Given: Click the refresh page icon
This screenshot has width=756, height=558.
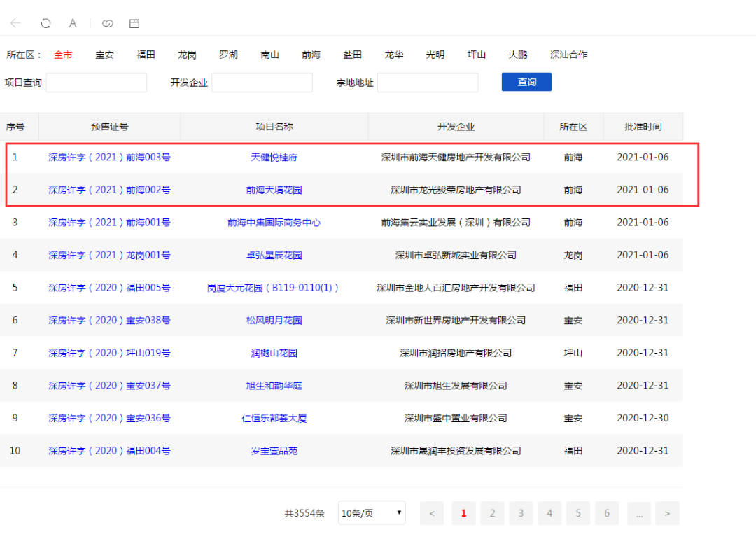Looking at the screenshot, I should click(45, 22).
